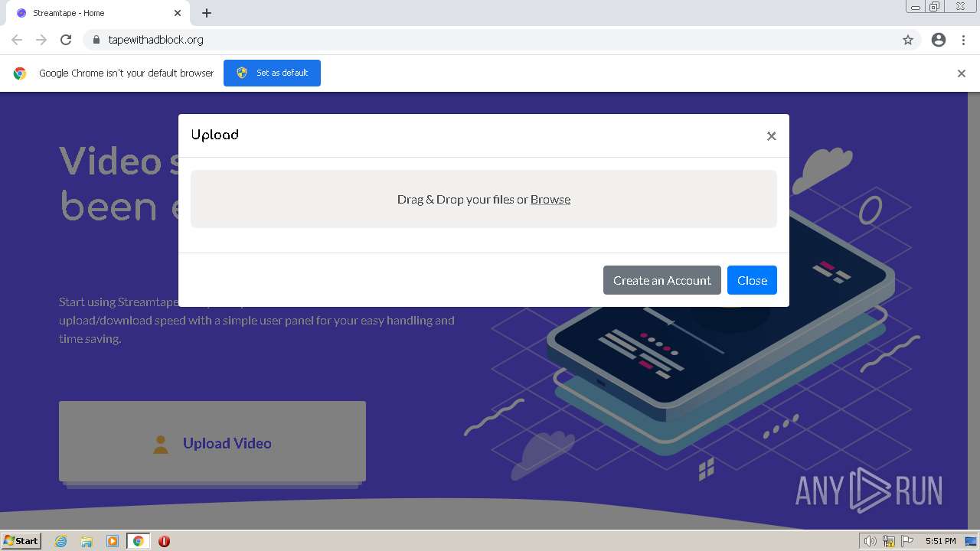Image resolution: width=980 pixels, height=551 pixels.
Task: Open the Chrome three-dot menu
Action: pos(963,40)
